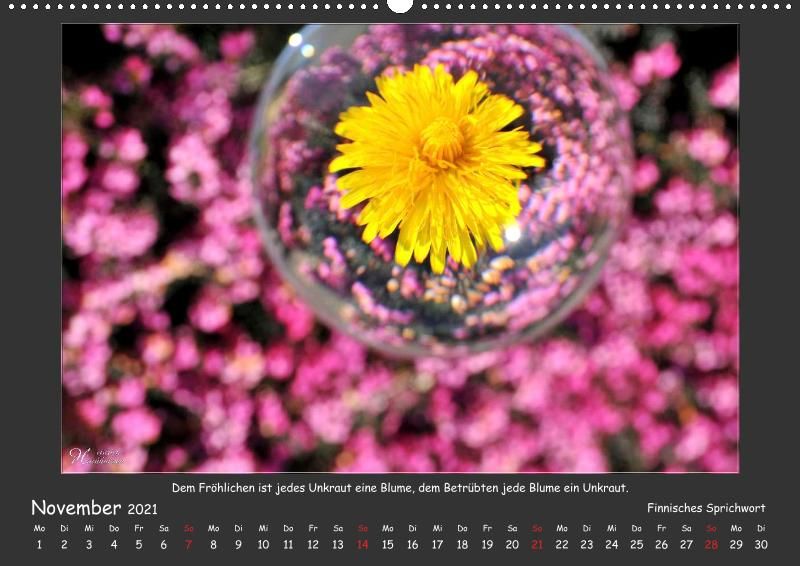The image size is (800, 566).
Task: Click the 'November' month heading
Action: click(76, 508)
